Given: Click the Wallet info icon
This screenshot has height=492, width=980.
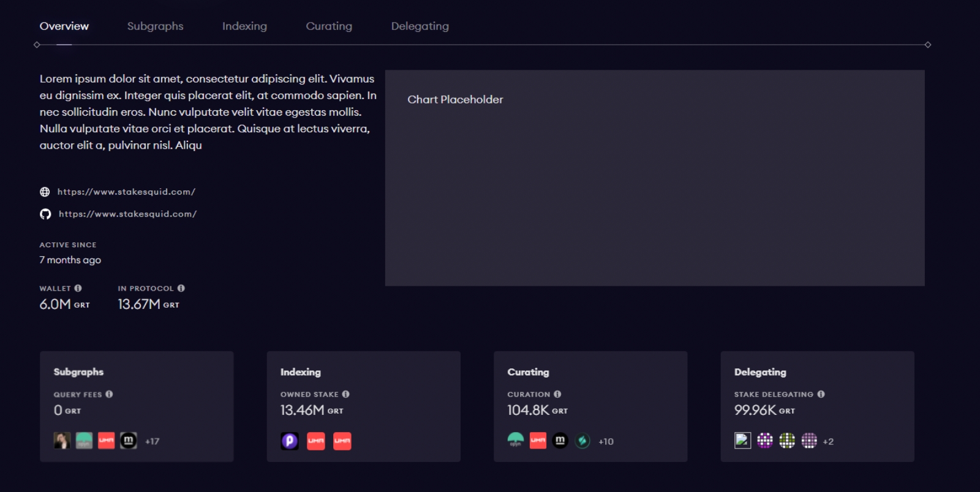Looking at the screenshot, I should coord(78,288).
